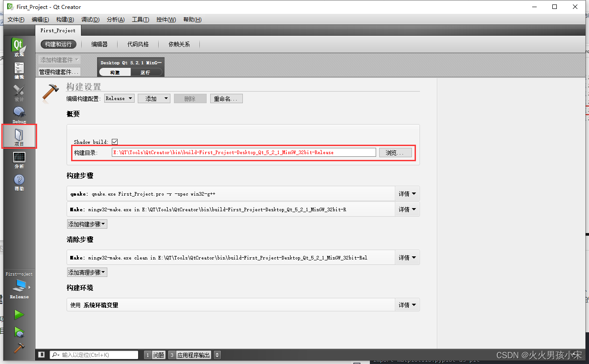Click the Qt Creator title bar icon

[x=10, y=7]
